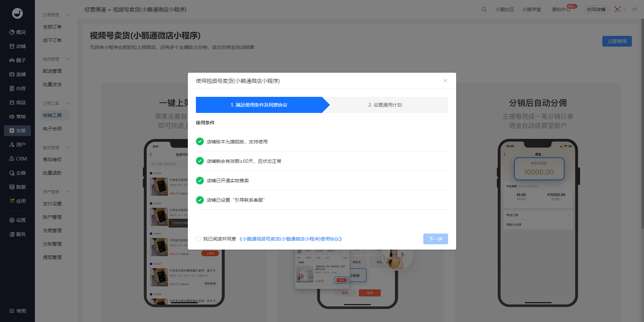Viewport: 644px width, 322px height.
Task: Open the search magnifier icon in header
Action: 484,9
